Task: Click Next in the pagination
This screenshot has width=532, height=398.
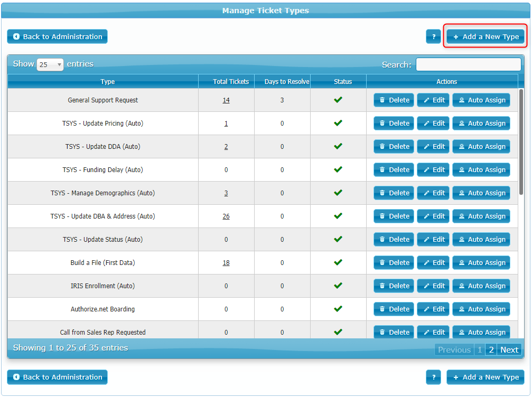Action: click(x=509, y=350)
